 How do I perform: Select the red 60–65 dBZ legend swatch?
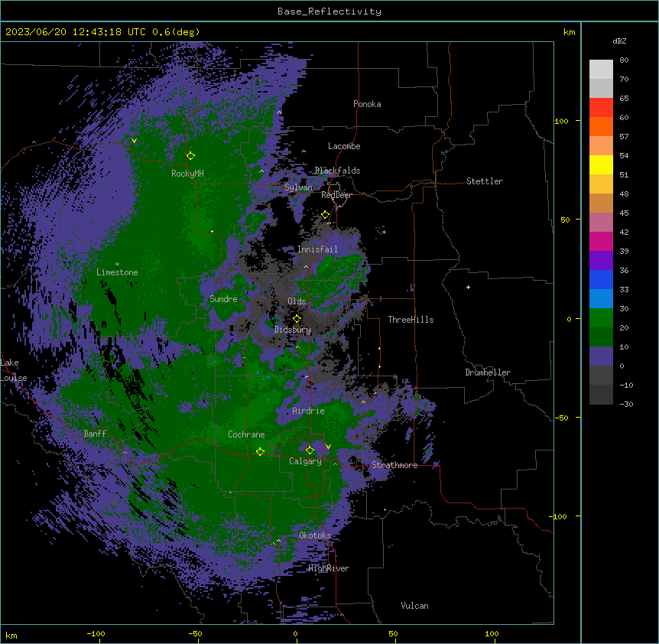point(601,108)
